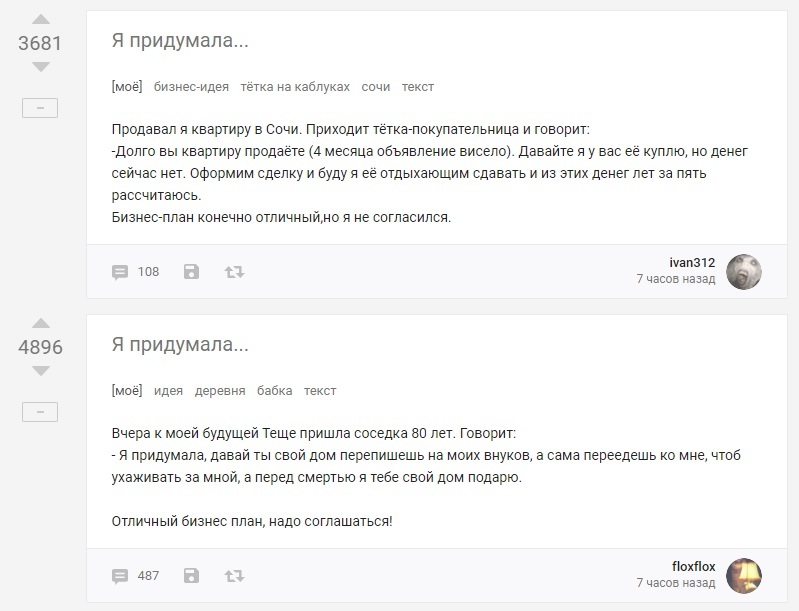Save the floxflox post
Viewport: 799px width, 611px height.
pos(192,575)
